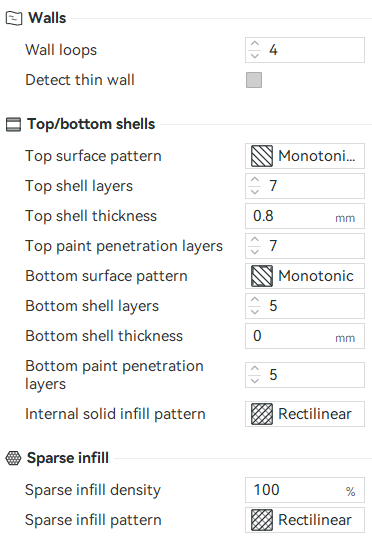Image resolution: width=372 pixels, height=536 pixels.
Task: Decrease Top paint penetration layers value
Action: click(255, 252)
